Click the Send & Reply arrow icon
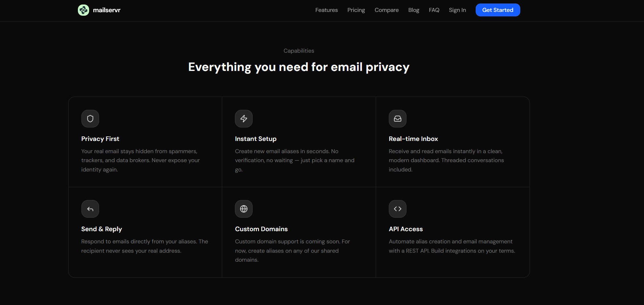Image resolution: width=644 pixels, height=305 pixels. pyautogui.click(x=90, y=209)
